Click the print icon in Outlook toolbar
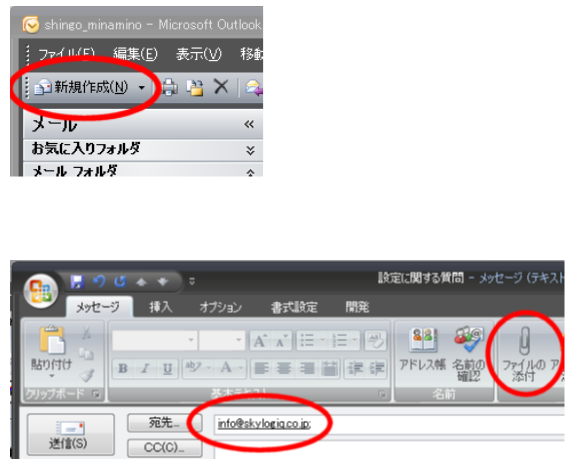The height and width of the screenshot is (459, 578). point(170,87)
